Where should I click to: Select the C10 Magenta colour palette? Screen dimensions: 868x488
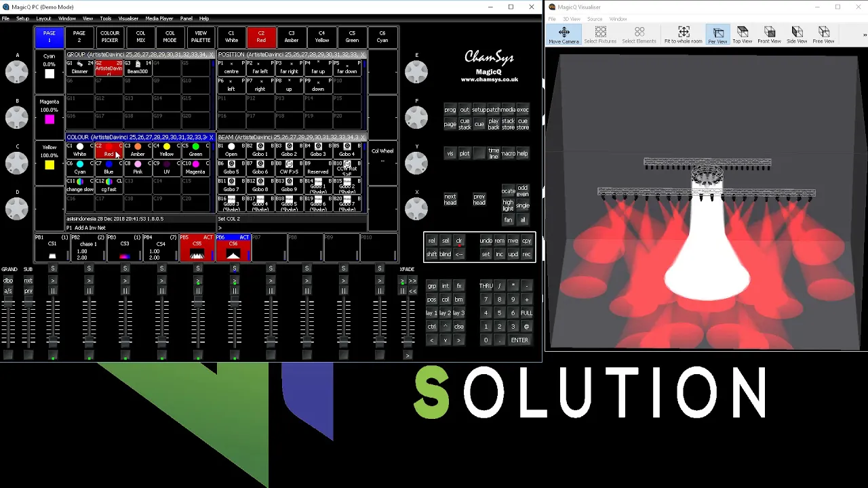click(x=196, y=167)
